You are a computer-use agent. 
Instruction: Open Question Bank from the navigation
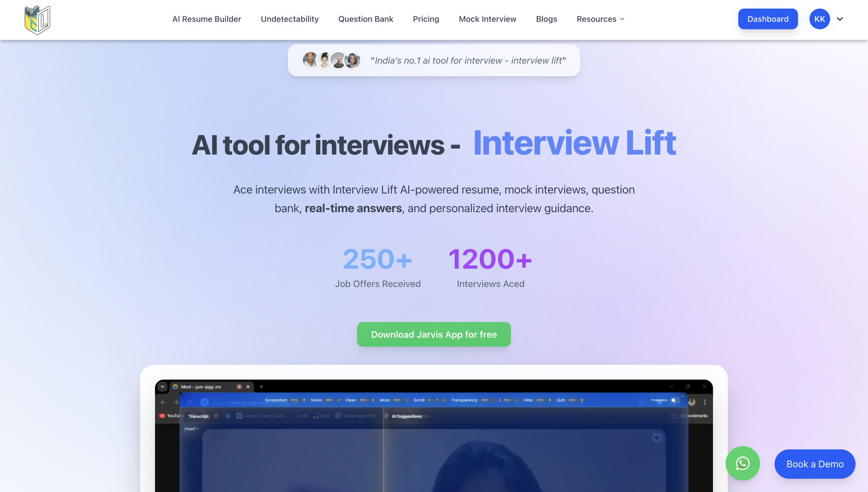coord(366,19)
